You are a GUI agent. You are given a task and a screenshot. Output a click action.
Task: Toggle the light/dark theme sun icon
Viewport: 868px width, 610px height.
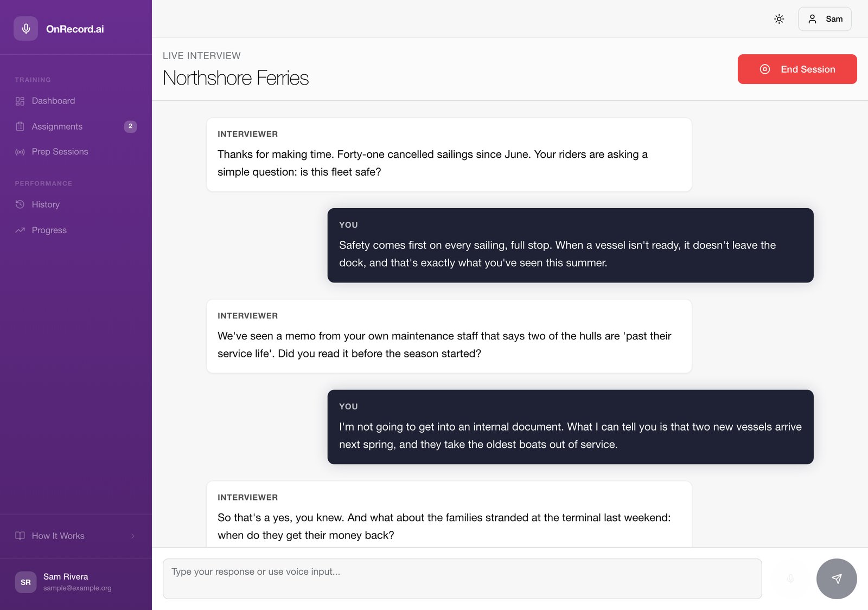[779, 19]
